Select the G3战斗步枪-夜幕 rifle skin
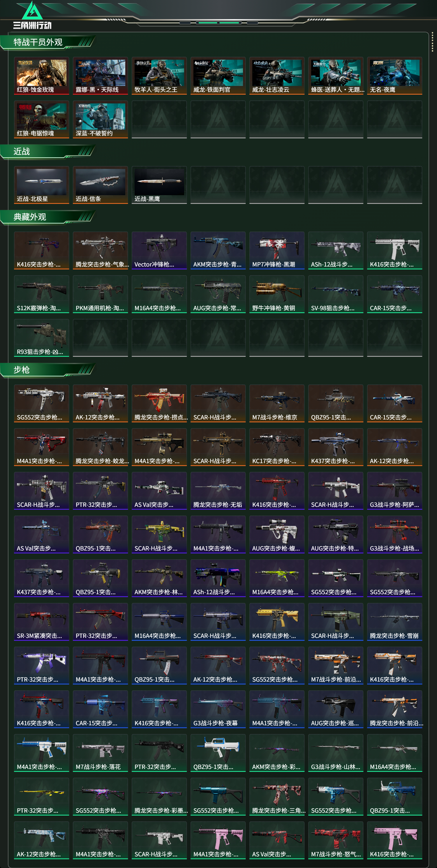437x868 pixels. [x=218, y=709]
